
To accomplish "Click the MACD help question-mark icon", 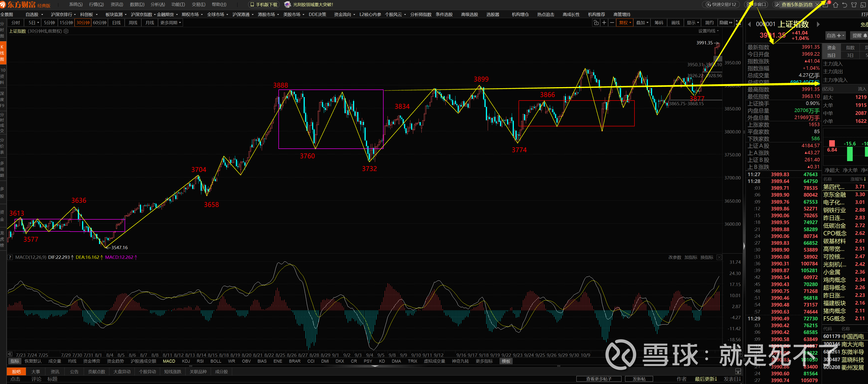I will 10,257.
